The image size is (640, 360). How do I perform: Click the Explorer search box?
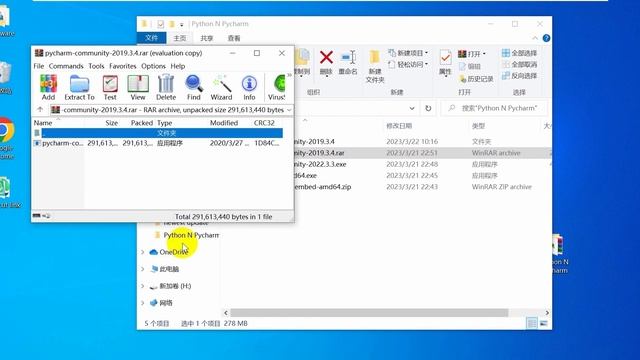coord(495,108)
